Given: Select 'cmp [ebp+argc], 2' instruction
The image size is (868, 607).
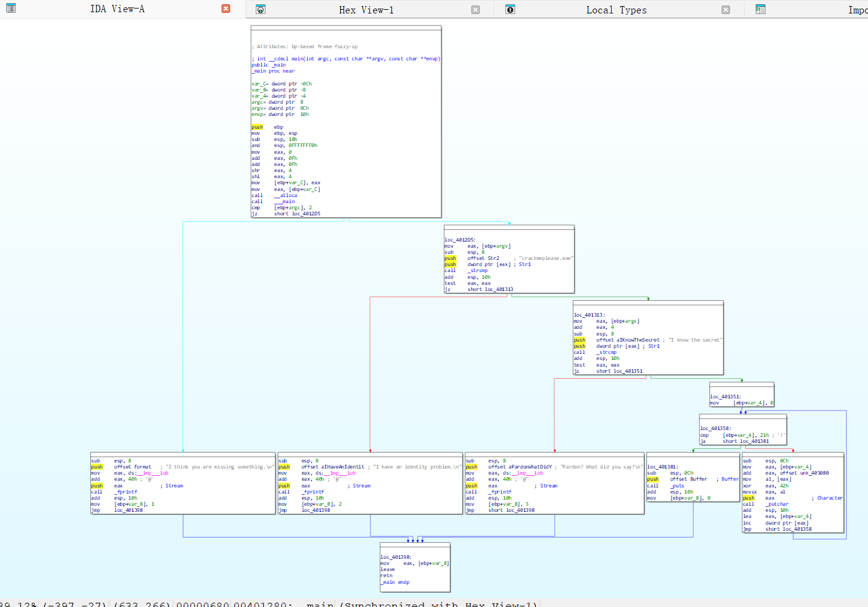Looking at the screenshot, I should (x=282, y=207).
